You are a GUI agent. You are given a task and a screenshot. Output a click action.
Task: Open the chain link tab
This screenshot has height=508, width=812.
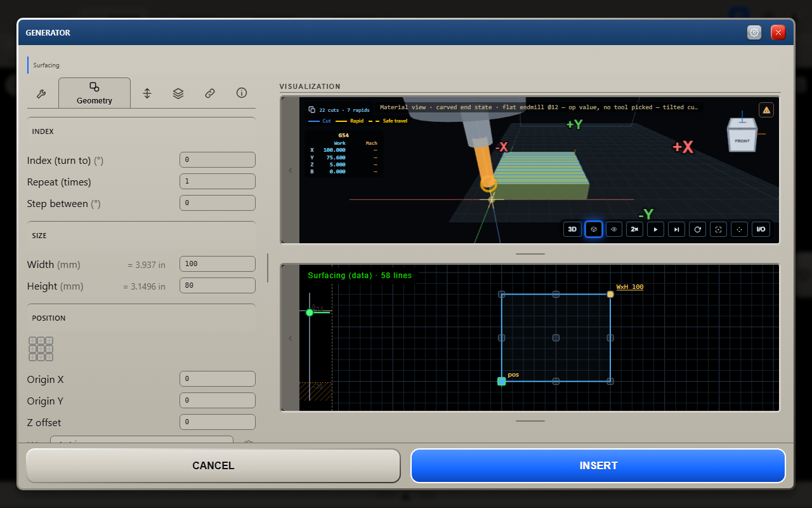point(210,93)
